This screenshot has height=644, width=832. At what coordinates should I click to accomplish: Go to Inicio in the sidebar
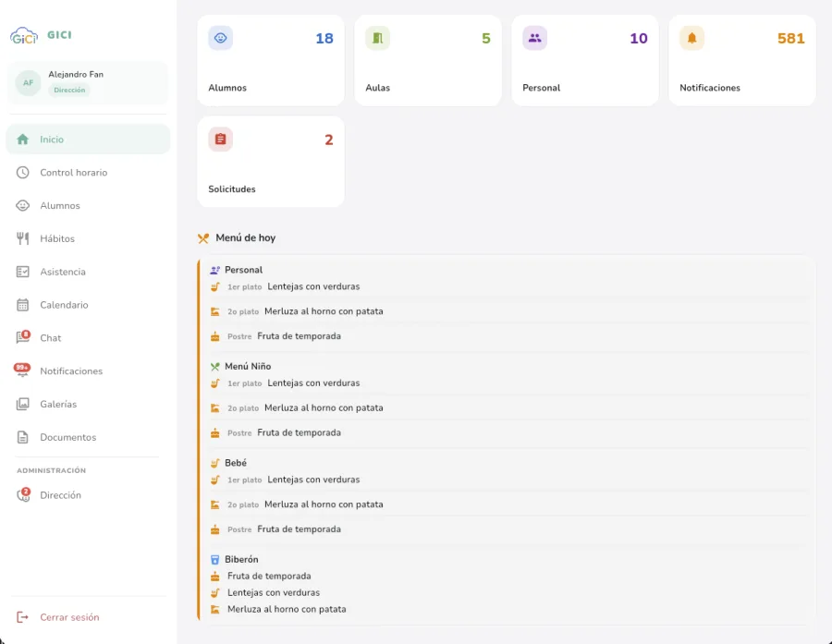click(x=88, y=140)
